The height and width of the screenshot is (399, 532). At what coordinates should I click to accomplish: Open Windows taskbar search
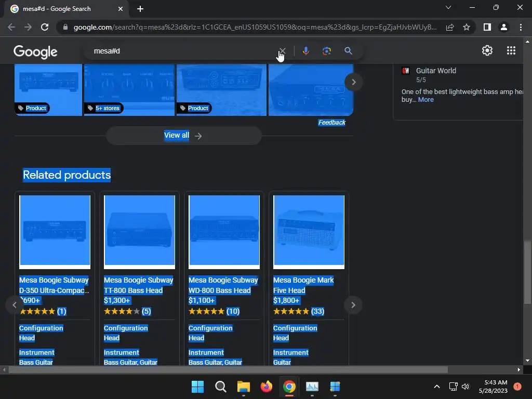(x=220, y=387)
